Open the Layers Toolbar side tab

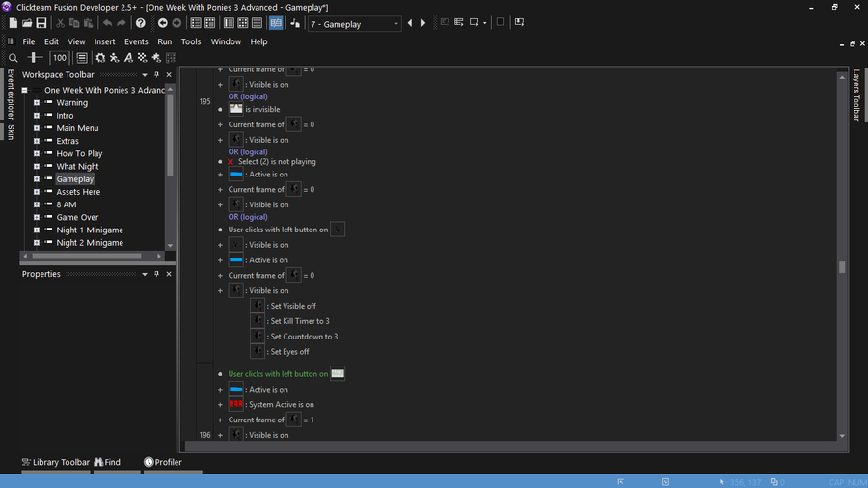tap(856, 95)
